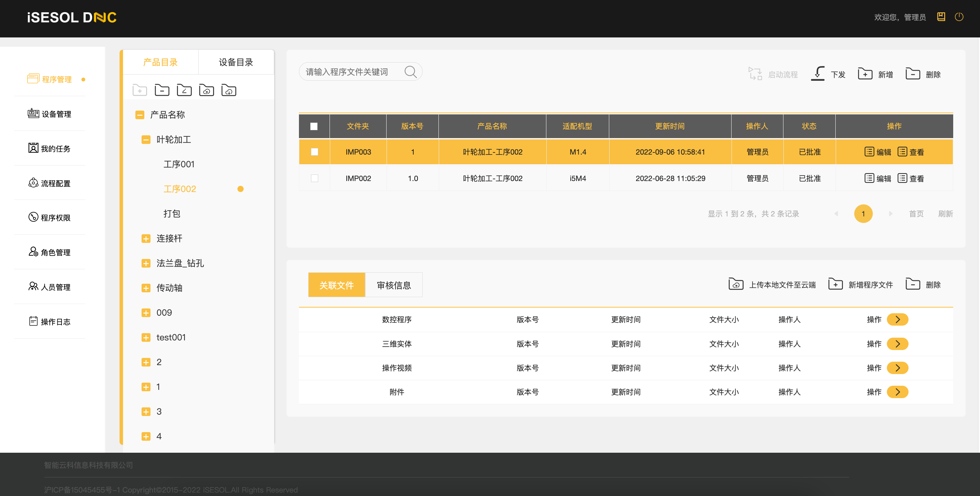980x496 pixels.
Task: Click 查看 icon in IMP003 row
Action: click(x=902, y=152)
